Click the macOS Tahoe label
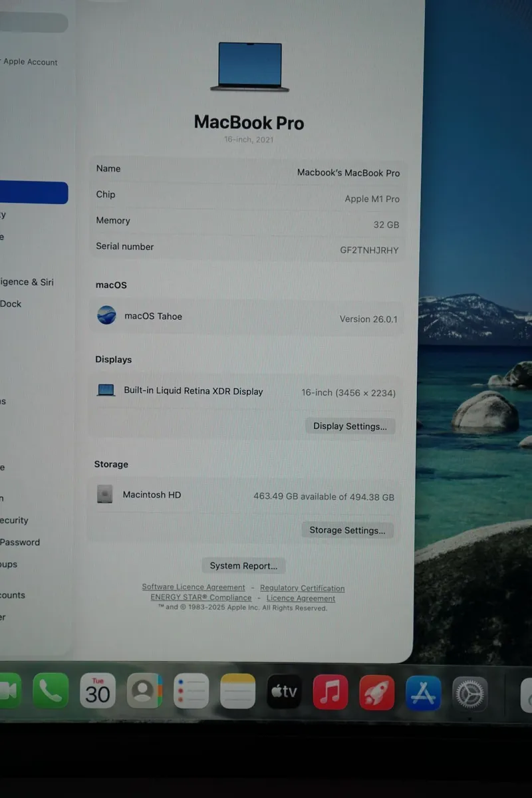 [x=153, y=316]
